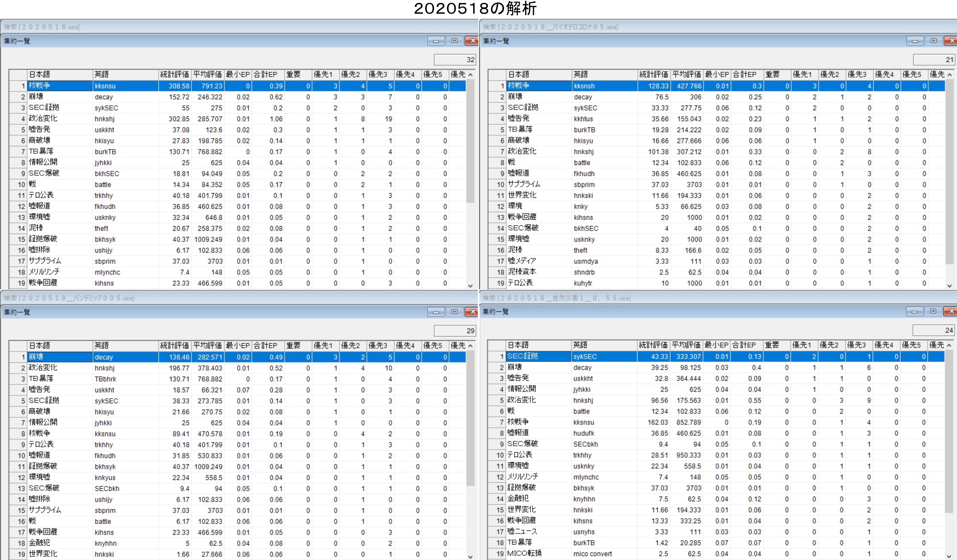The width and height of the screenshot is (957, 560).
Task: Select the MICO転換 row
Action: (x=524, y=553)
